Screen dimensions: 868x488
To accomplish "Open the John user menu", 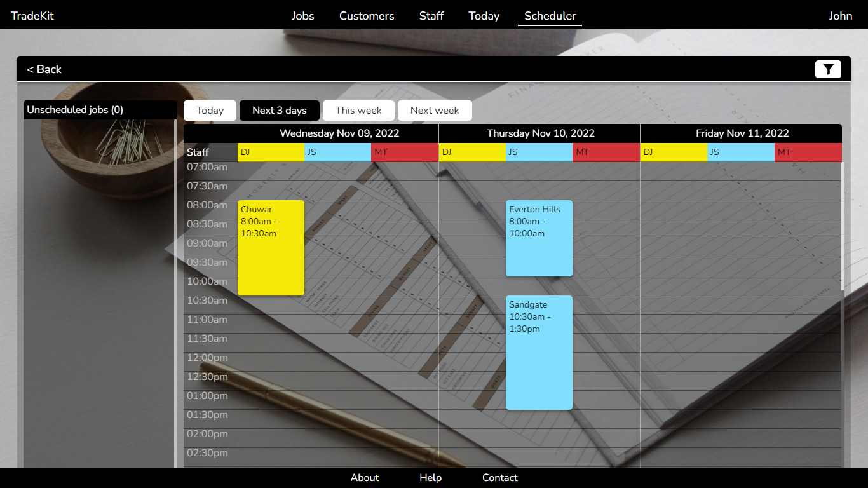I will pos(841,16).
